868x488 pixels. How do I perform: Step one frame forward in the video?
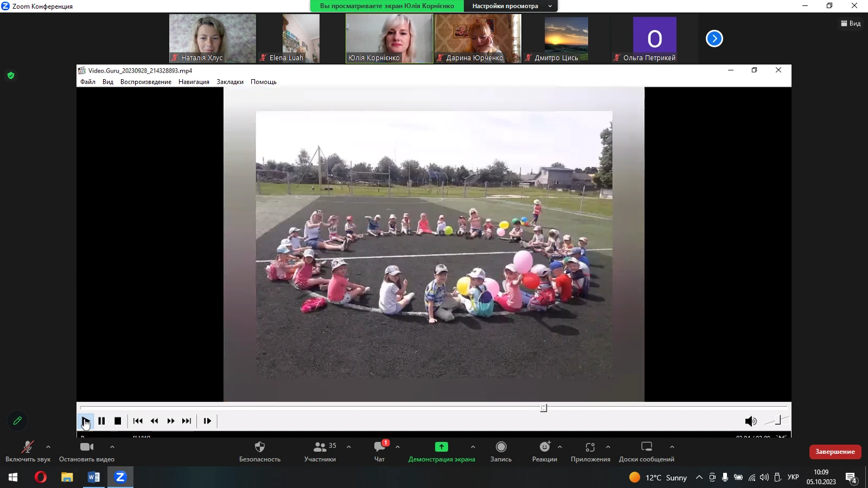pos(207,421)
